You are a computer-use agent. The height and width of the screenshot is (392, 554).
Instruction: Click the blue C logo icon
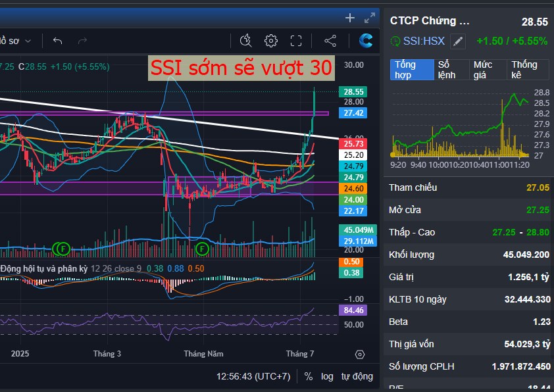click(x=365, y=41)
